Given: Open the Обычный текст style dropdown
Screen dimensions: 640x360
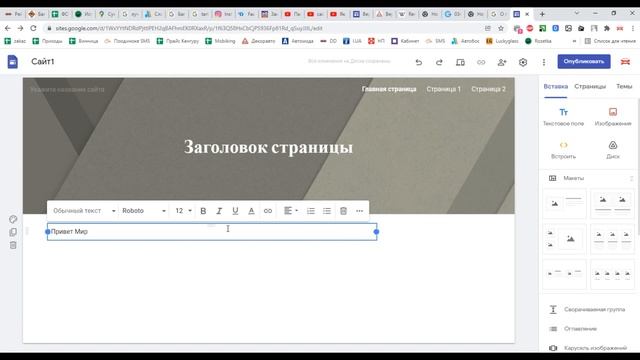Looking at the screenshot, I should (84, 211).
